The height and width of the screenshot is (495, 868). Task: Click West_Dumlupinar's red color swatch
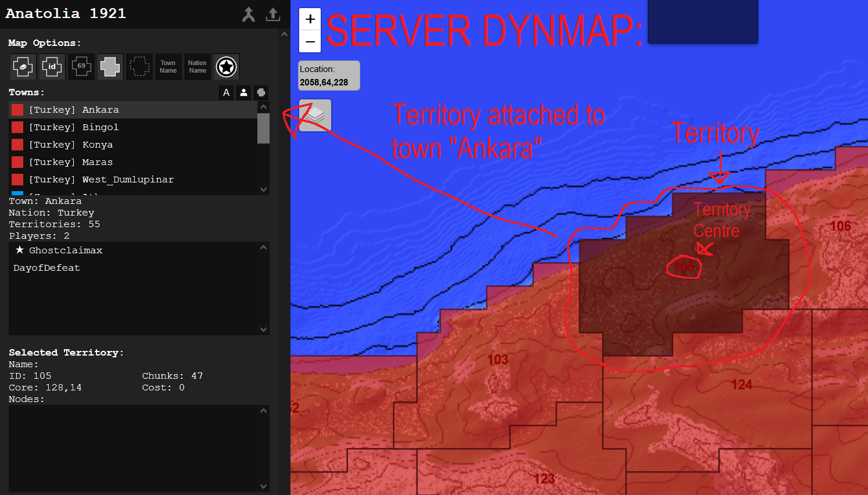click(17, 180)
